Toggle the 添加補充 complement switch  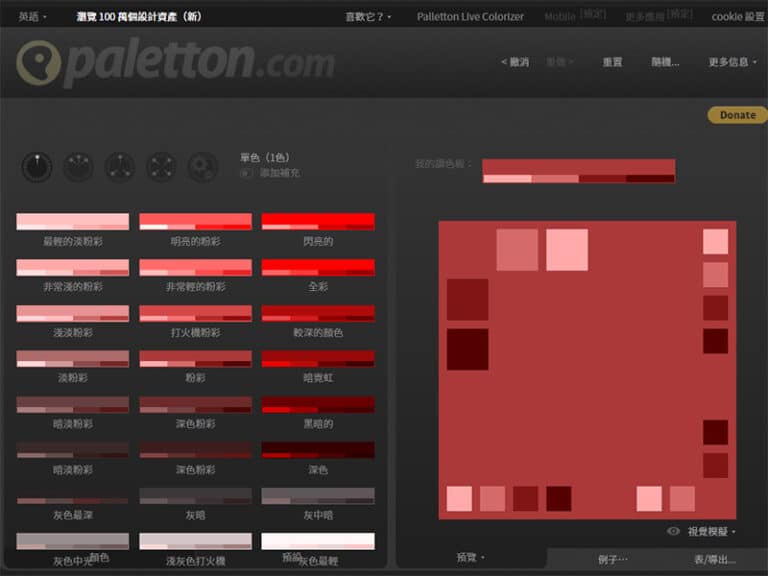(246, 173)
